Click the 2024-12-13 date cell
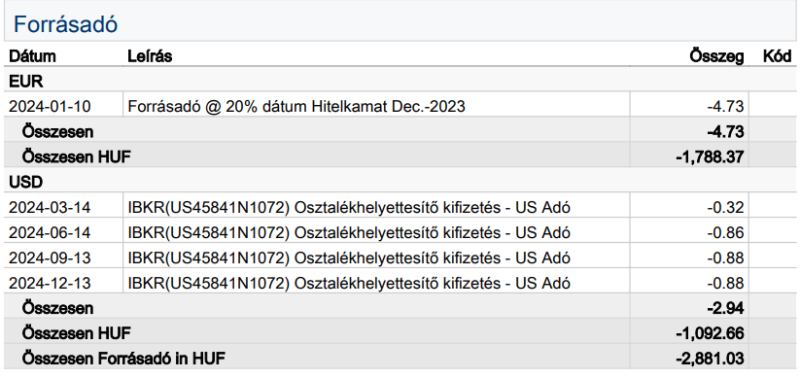 pos(49,283)
